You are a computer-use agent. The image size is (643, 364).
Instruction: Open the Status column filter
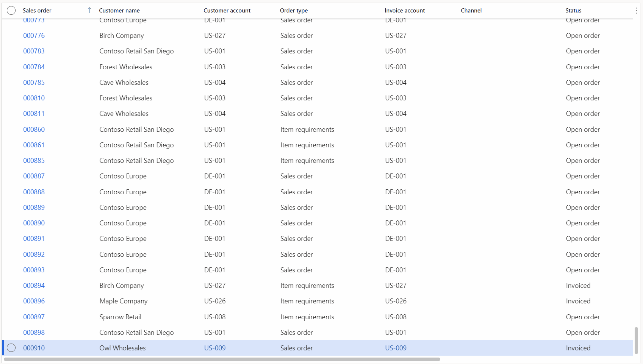573,10
